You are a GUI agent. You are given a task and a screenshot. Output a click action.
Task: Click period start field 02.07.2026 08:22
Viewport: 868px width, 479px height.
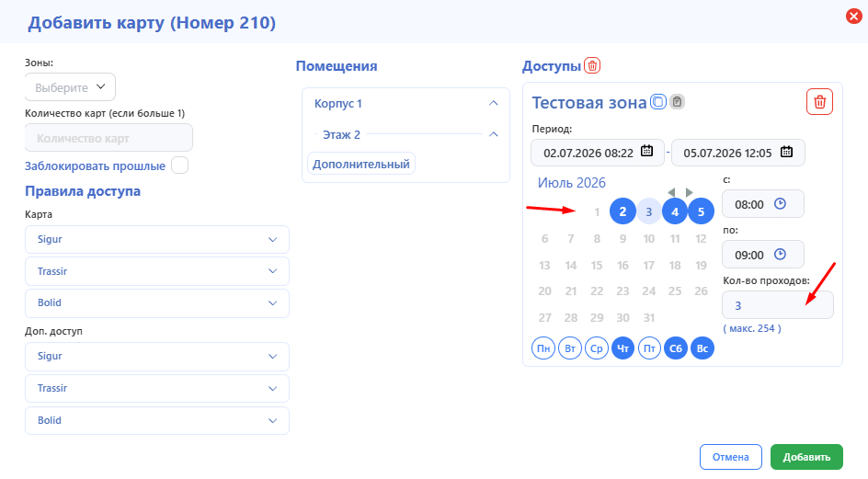click(x=598, y=153)
